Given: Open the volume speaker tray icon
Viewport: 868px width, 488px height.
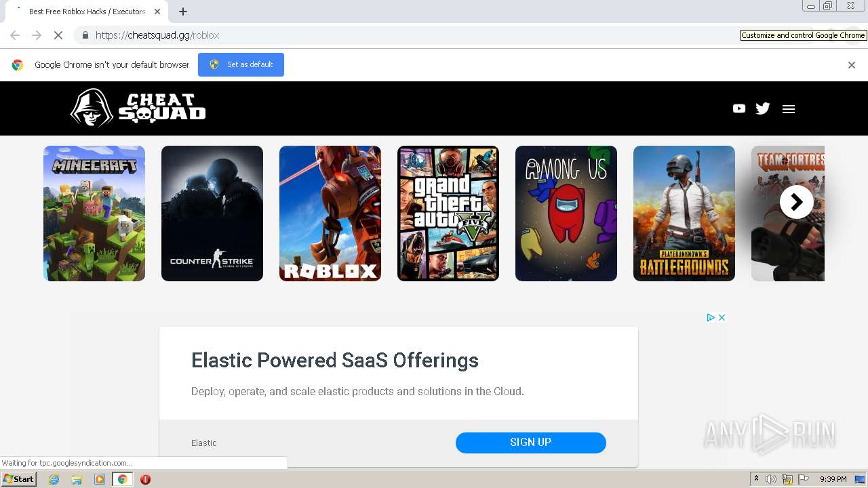Looking at the screenshot, I should coord(771,479).
